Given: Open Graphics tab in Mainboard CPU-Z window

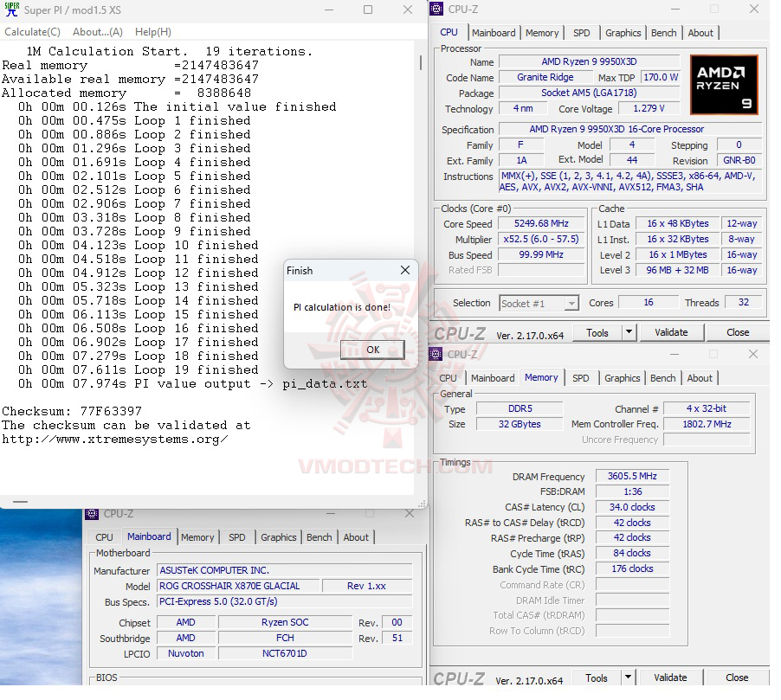Looking at the screenshot, I should (x=279, y=537).
